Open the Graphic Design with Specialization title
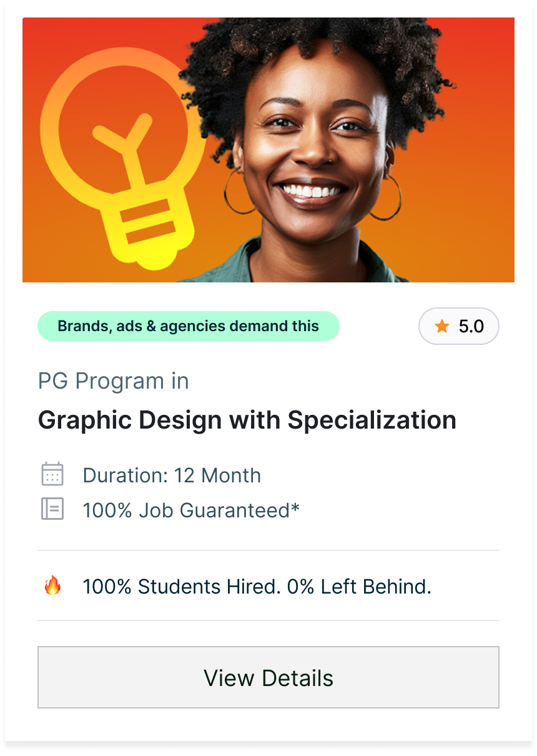This screenshot has height=756, width=537. pyautogui.click(x=247, y=420)
